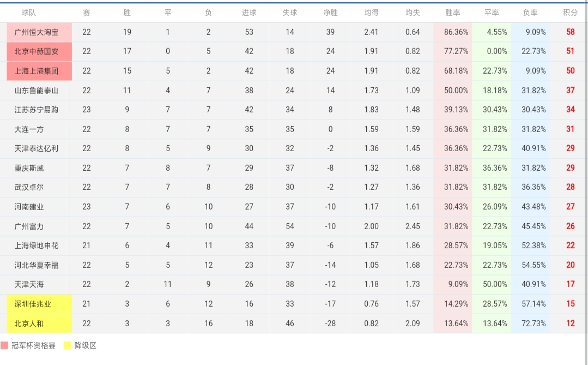Click the 负率 column header
The height and width of the screenshot is (365, 588).
point(530,13)
